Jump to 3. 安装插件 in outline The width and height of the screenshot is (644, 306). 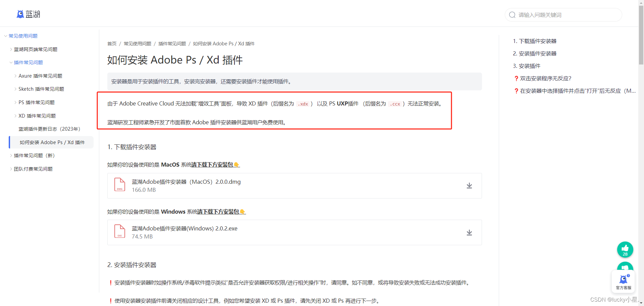(x=527, y=66)
